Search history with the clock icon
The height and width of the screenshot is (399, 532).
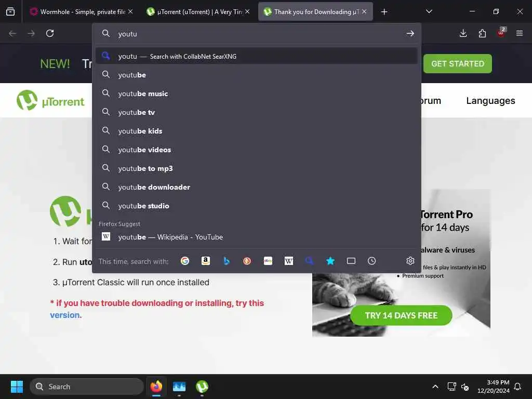pos(372,261)
